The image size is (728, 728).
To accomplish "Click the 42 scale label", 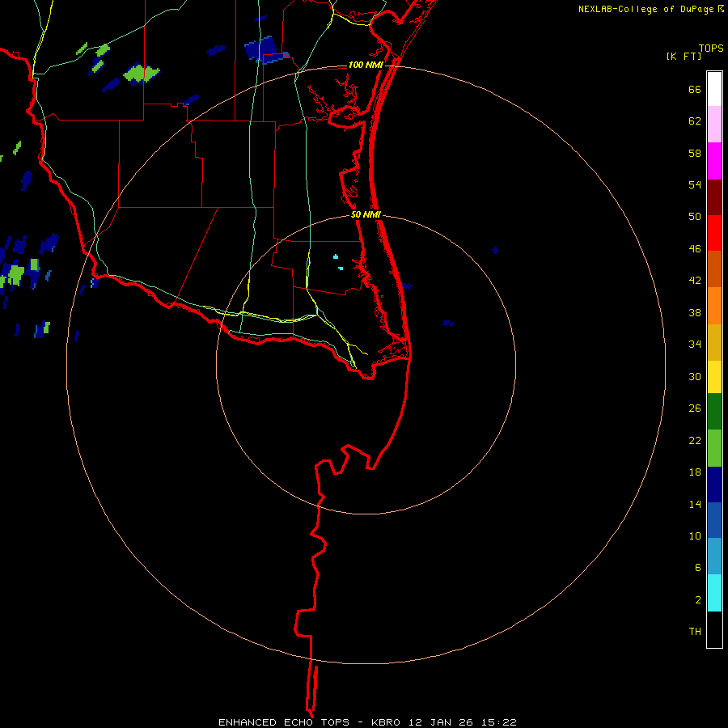I will pyautogui.click(x=695, y=281).
